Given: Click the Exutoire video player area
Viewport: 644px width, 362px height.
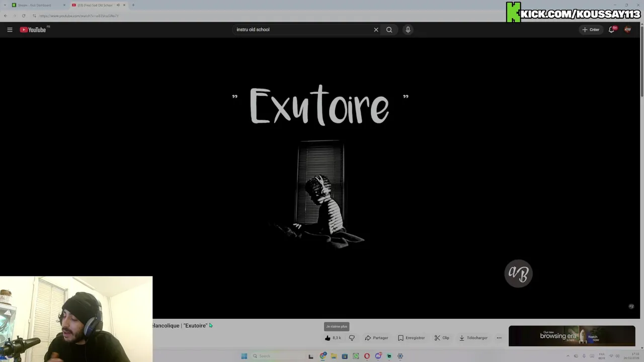Looking at the screenshot, I should click(x=320, y=178).
